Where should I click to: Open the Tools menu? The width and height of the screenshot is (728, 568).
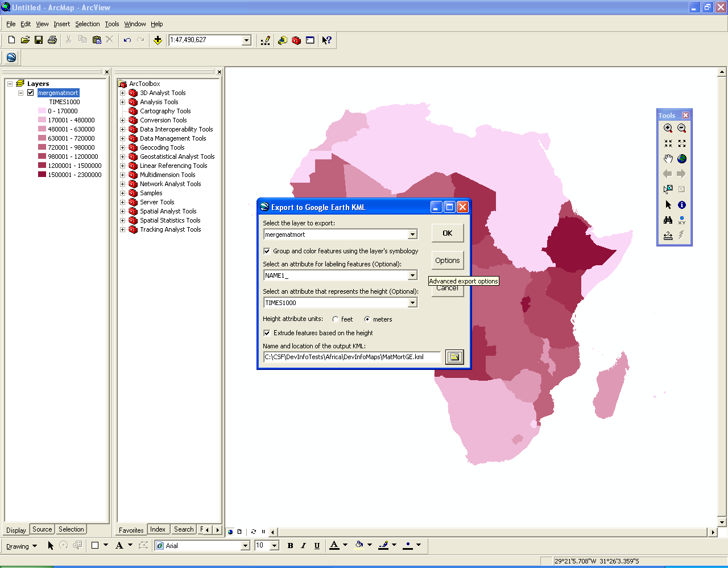[112, 24]
